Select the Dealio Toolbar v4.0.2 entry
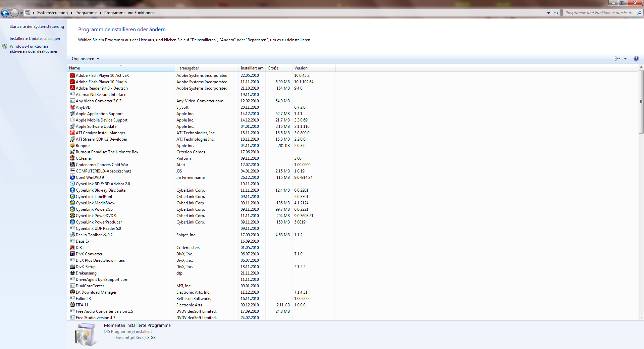The image size is (644, 349). click(201, 235)
